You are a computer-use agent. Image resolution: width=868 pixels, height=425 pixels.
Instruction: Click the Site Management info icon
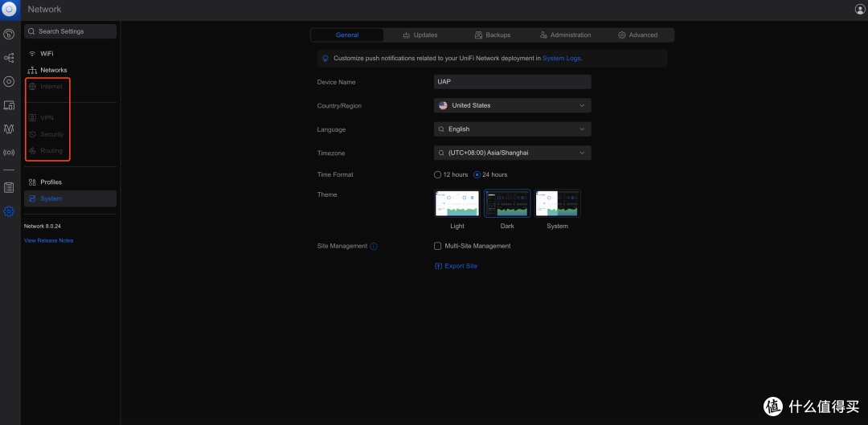click(374, 247)
